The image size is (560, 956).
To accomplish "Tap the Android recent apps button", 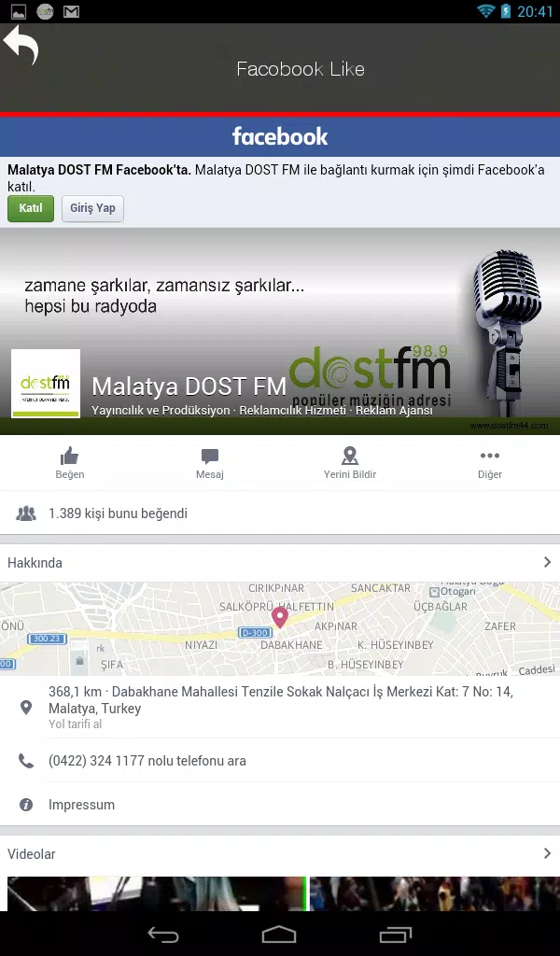I will point(396,935).
